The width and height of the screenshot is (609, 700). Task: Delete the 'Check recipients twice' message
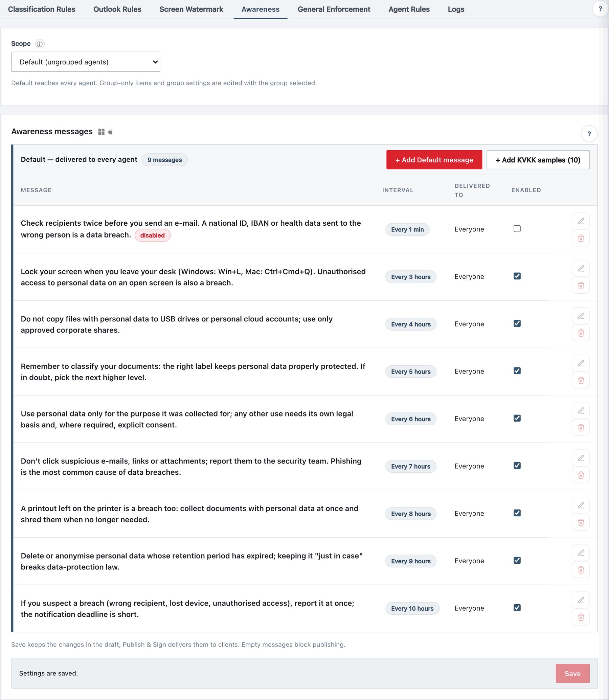coord(581,238)
